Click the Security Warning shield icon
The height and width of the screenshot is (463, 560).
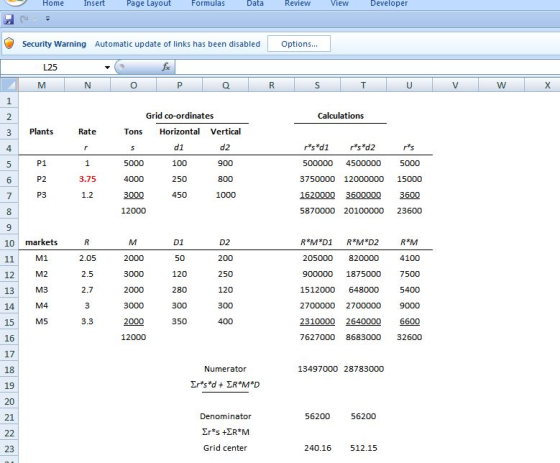point(9,44)
